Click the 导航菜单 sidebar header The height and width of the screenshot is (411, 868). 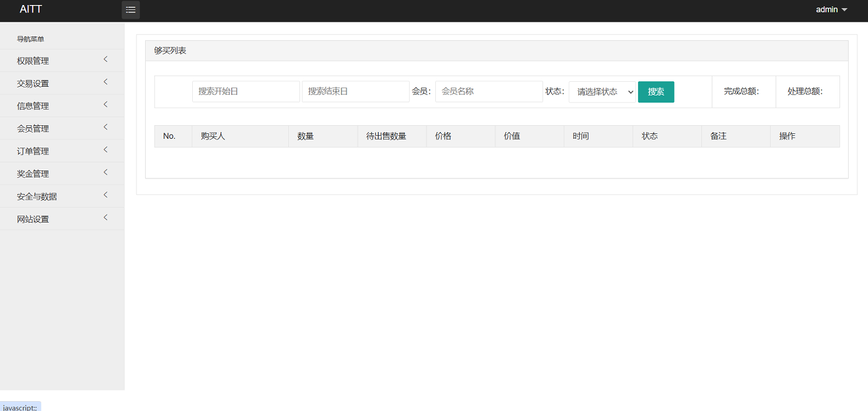(29, 38)
